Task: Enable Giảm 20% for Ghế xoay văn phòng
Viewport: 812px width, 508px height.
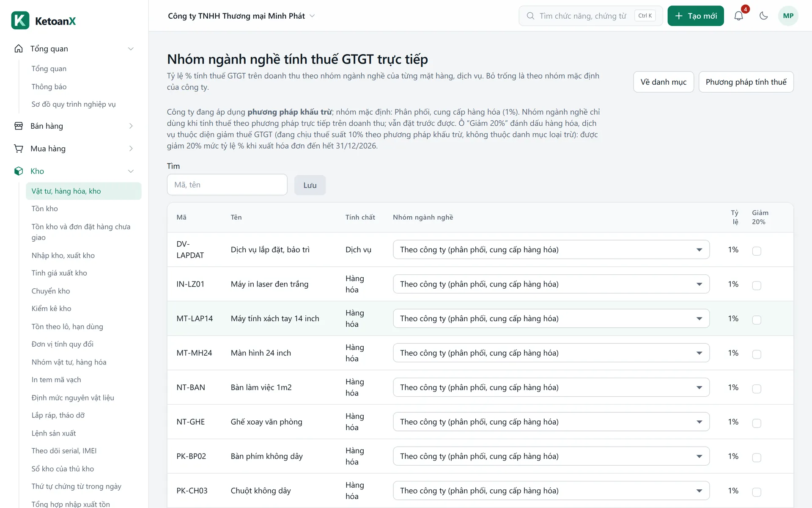Action: click(757, 423)
